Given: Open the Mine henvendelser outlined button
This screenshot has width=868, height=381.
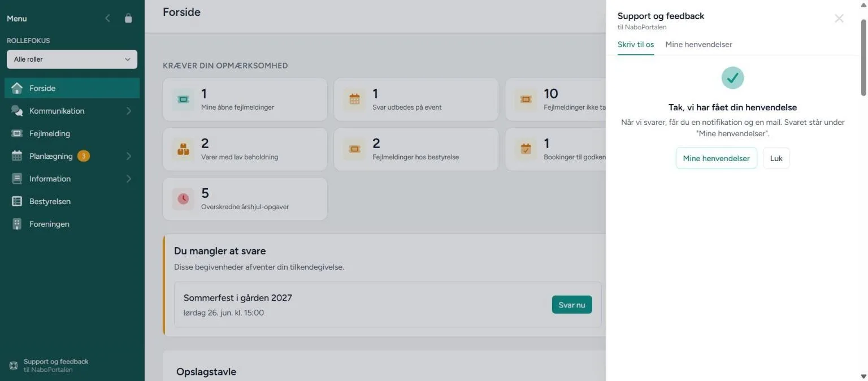Looking at the screenshot, I should point(716,158).
